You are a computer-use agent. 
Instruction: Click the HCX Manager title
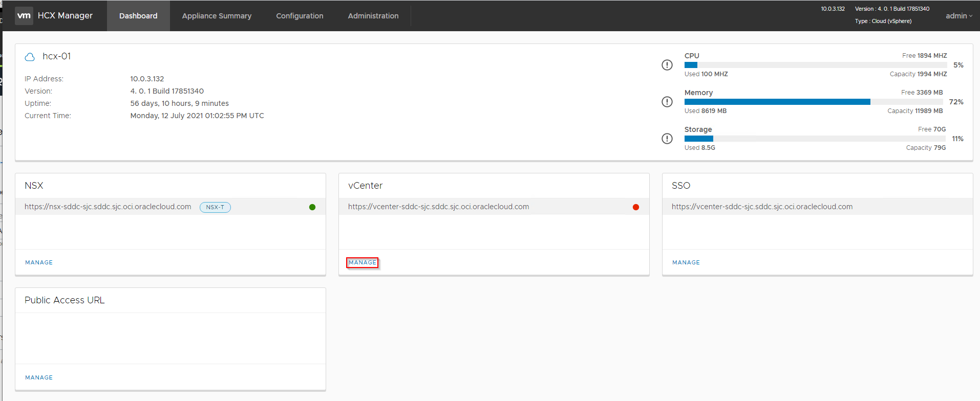pos(65,16)
